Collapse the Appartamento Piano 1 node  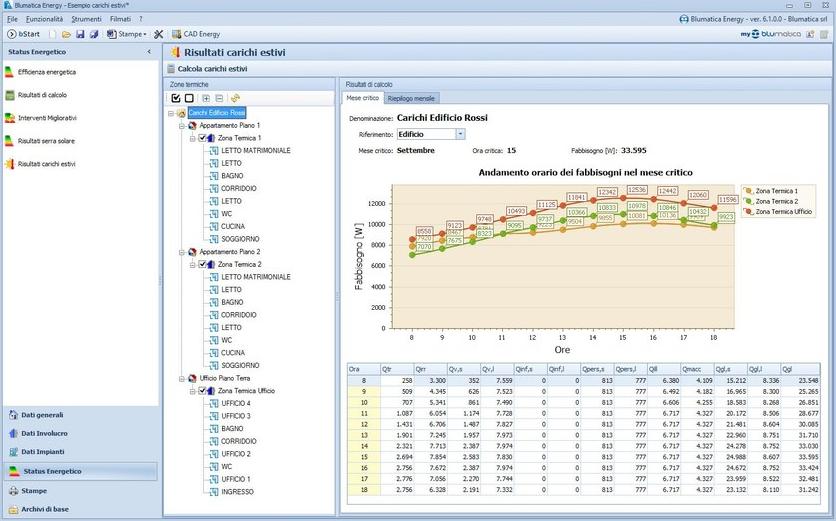(181, 125)
